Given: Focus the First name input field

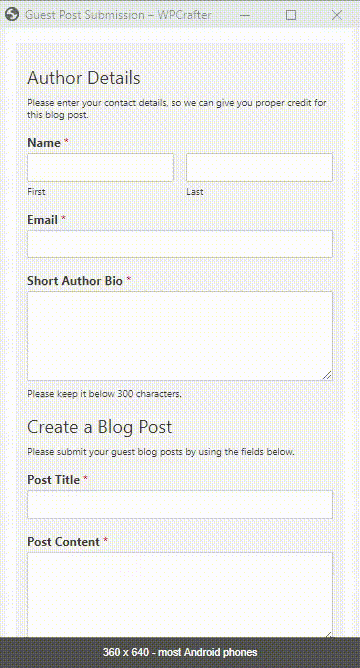Looking at the screenshot, I should 101,167.
